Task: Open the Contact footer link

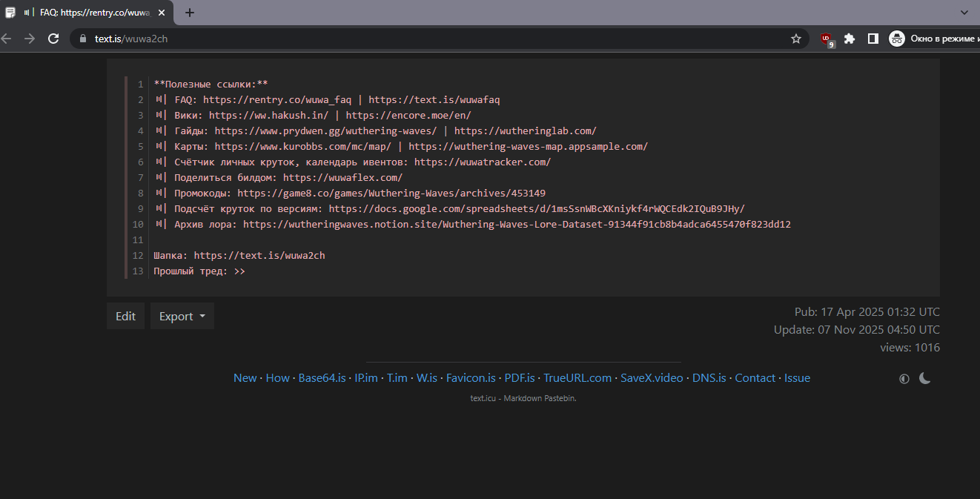Action: click(x=755, y=378)
